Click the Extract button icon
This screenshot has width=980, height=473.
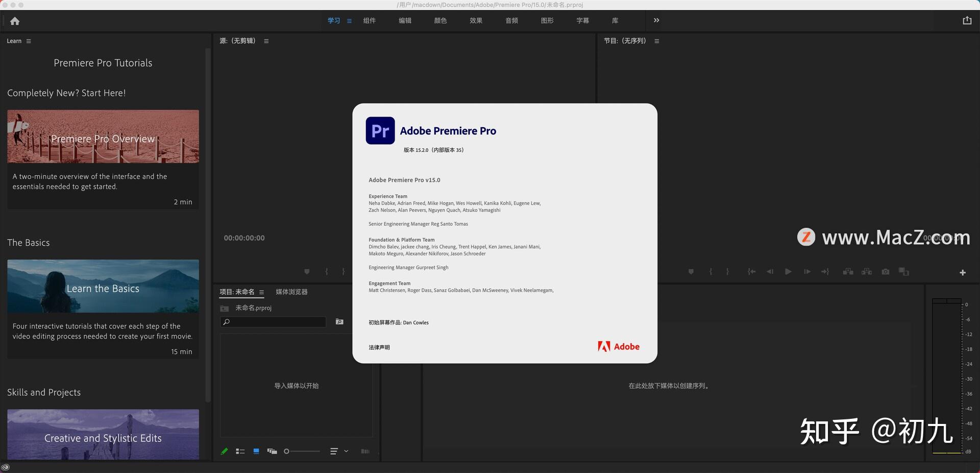pyautogui.click(x=867, y=272)
